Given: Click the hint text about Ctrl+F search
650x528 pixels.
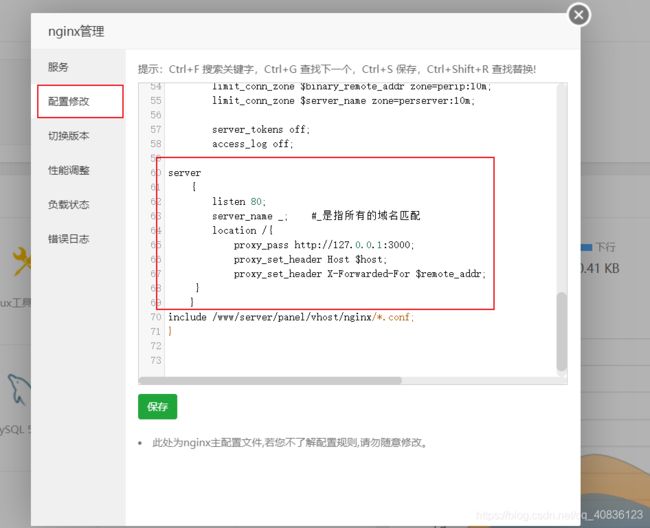Looking at the screenshot, I should click(x=337, y=69).
